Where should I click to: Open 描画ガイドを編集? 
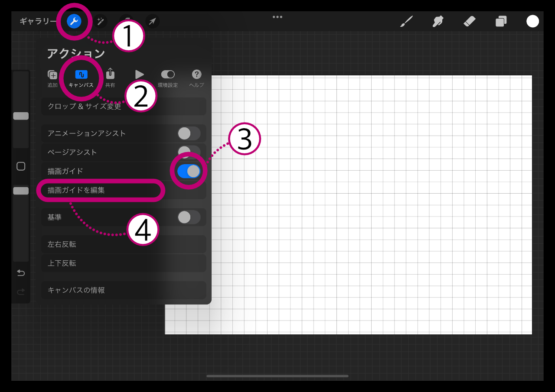(x=124, y=190)
